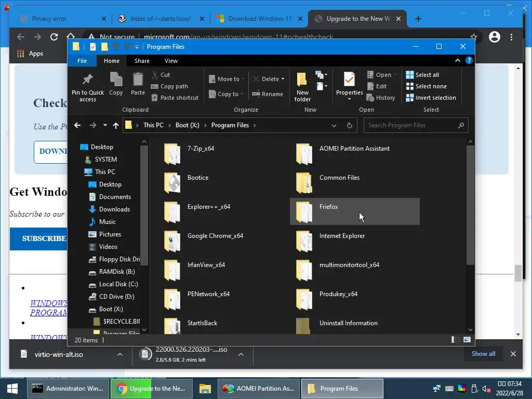Open Administrator command prompt taskbar item
This screenshot has height=399, width=532.
(68, 389)
